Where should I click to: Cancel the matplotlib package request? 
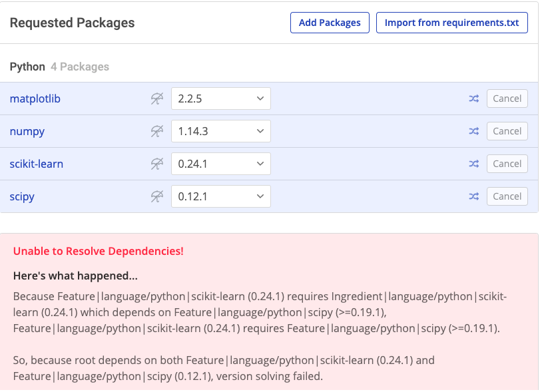pyautogui.click(x=507, y=98)
